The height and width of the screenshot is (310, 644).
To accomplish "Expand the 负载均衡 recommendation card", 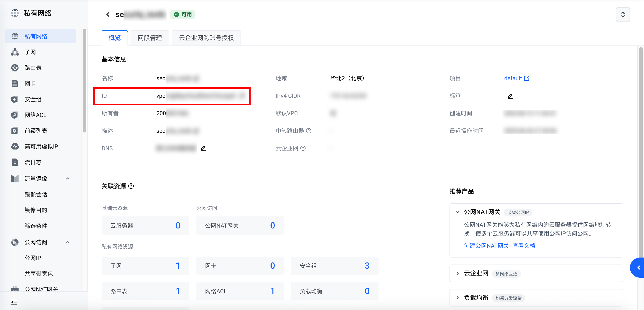I will pos(458,298).
